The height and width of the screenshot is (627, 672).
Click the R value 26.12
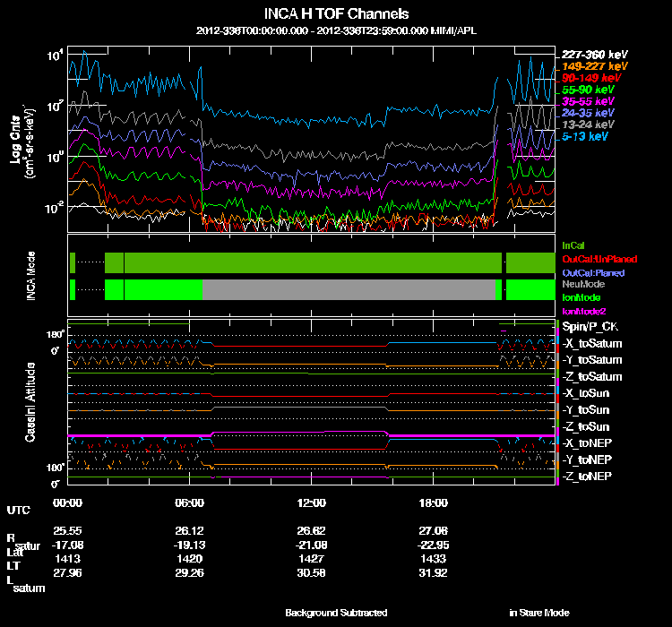point(189,531)
